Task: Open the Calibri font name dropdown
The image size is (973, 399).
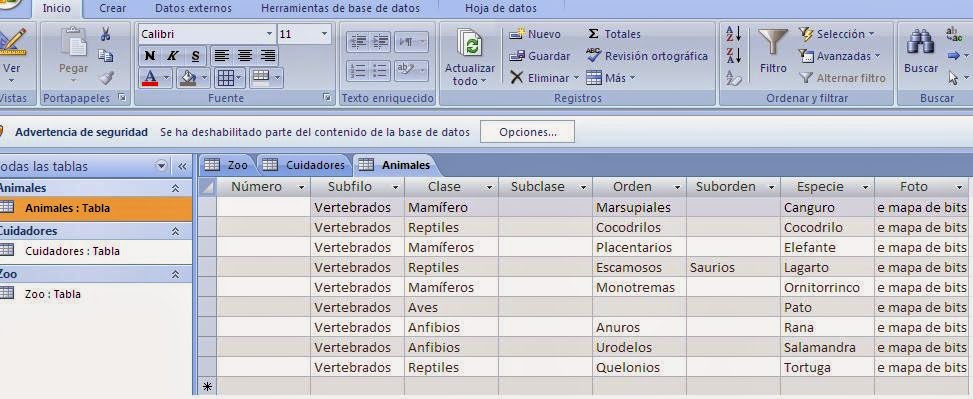Action: point(269,34)
